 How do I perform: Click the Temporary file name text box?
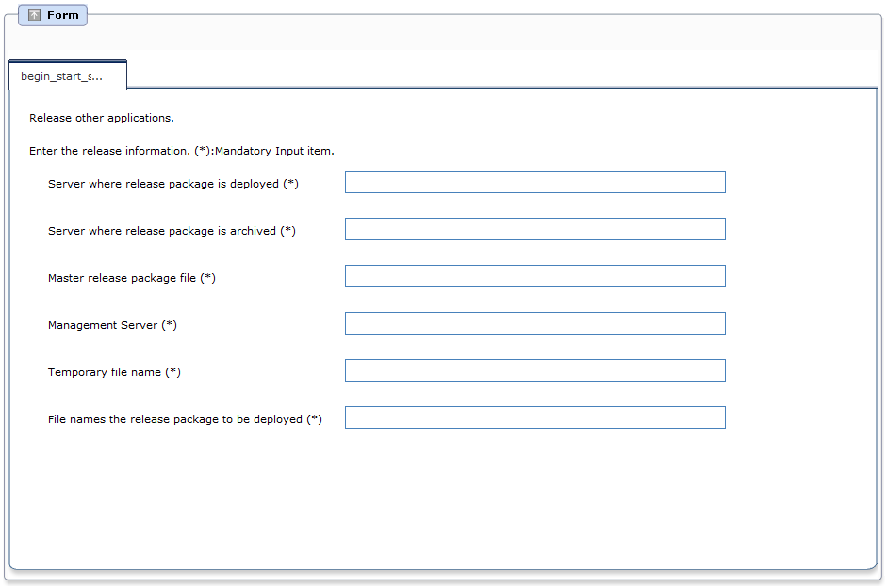click(x=535, y=370)
